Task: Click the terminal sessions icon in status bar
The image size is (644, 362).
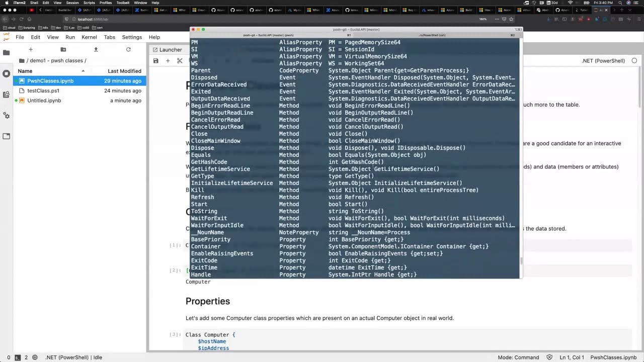Action: point(18,357)
